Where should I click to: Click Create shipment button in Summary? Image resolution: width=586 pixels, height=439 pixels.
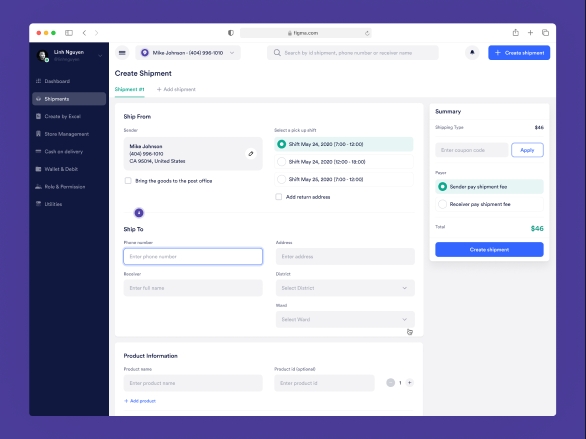pos(489,250)
